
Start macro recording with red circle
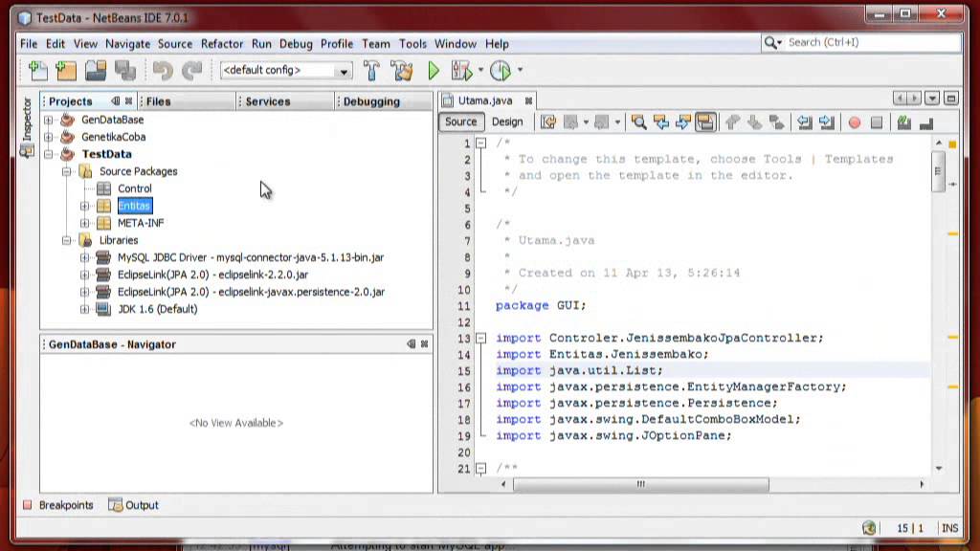855,122
